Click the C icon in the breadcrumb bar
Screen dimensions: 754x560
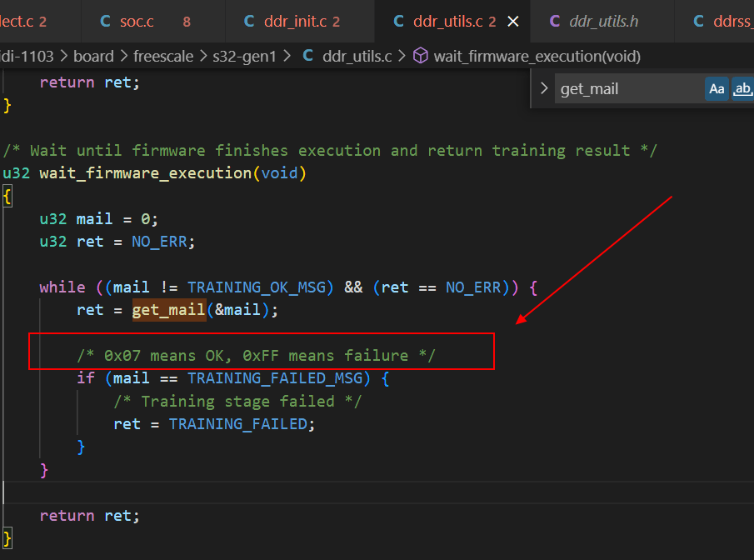(307, 56)
